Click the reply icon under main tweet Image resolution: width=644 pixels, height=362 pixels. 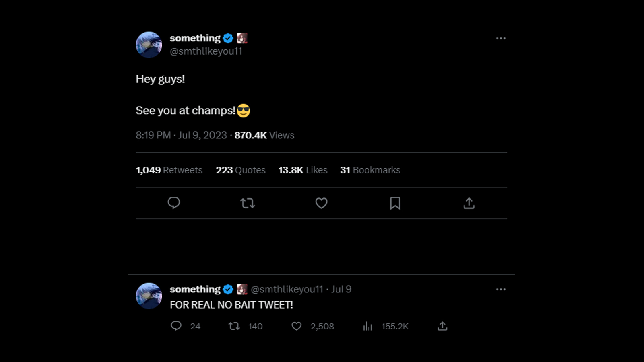(x=174, y=203)
